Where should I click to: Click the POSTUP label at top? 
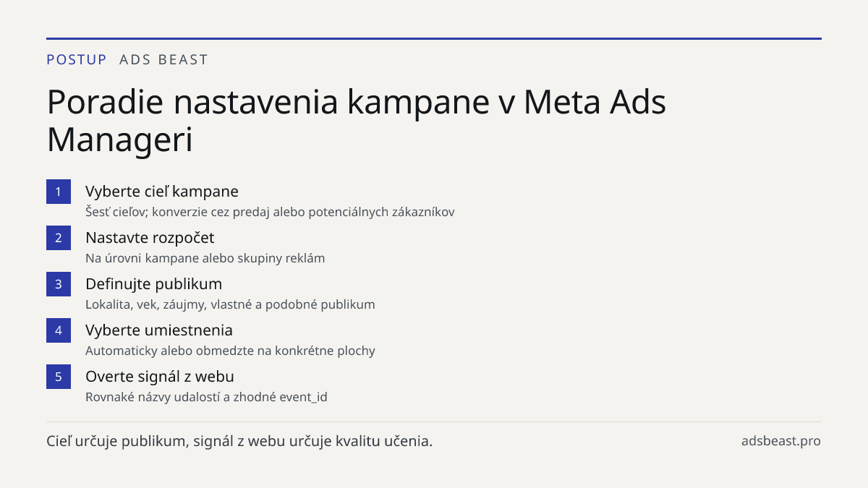77,60
